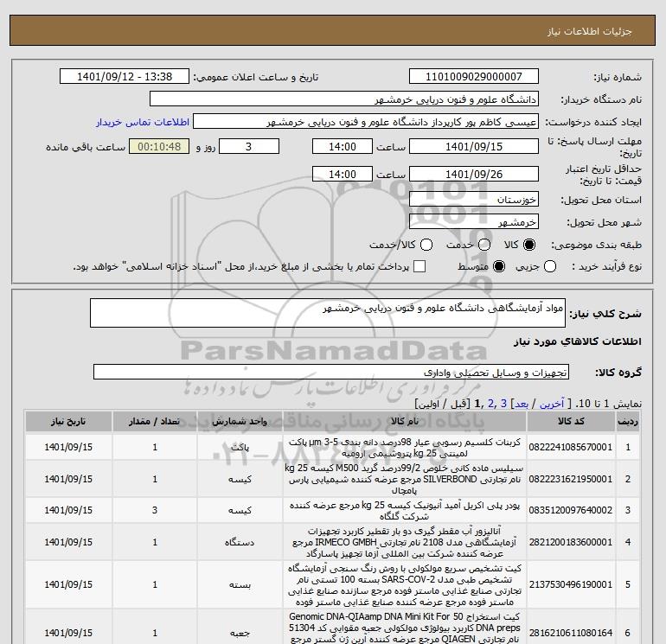Click the آنالیزور آب مقطر گیری item name
This screenshot has height=644, width=666.
405,542
